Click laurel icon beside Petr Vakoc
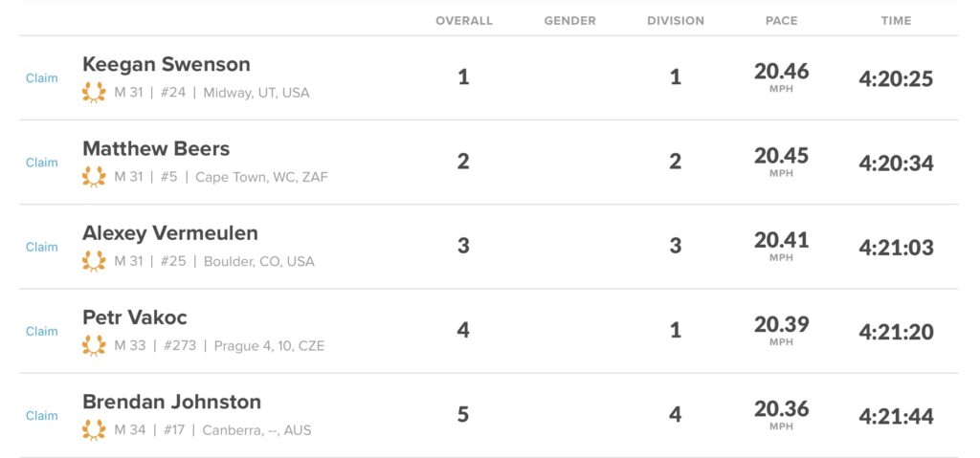 [94, 345]
